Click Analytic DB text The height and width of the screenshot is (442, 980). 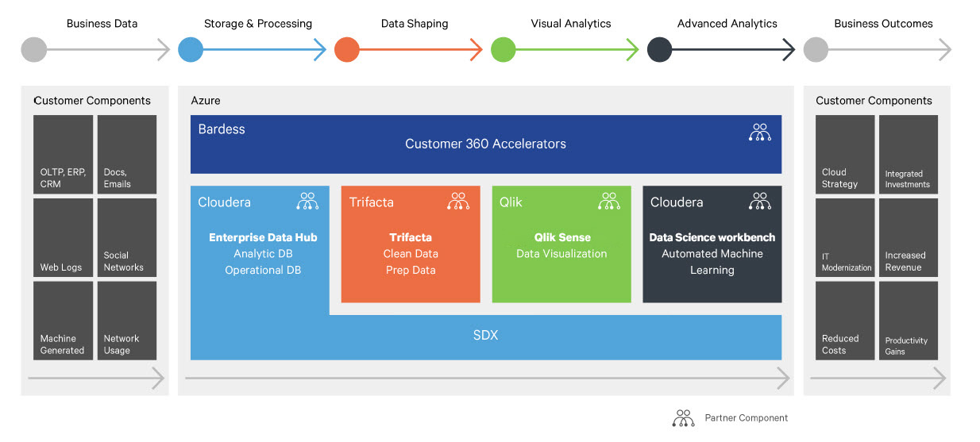point(263,254)
